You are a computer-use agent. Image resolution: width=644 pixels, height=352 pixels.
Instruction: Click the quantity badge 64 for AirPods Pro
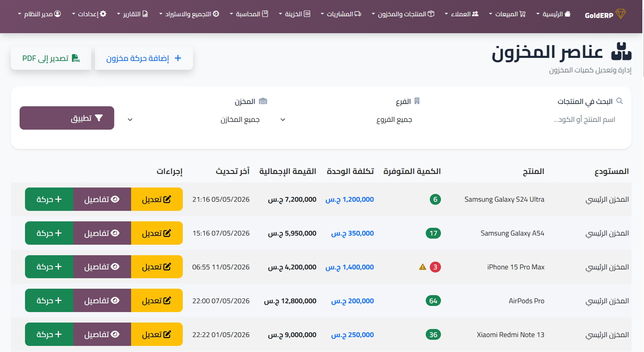click(433, 301)
